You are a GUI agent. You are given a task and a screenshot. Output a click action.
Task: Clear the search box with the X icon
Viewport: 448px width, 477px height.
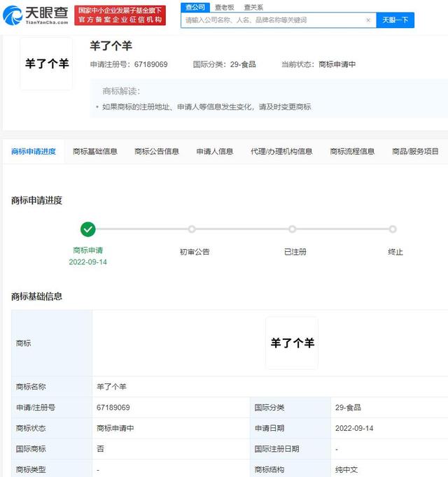(368, 20)
